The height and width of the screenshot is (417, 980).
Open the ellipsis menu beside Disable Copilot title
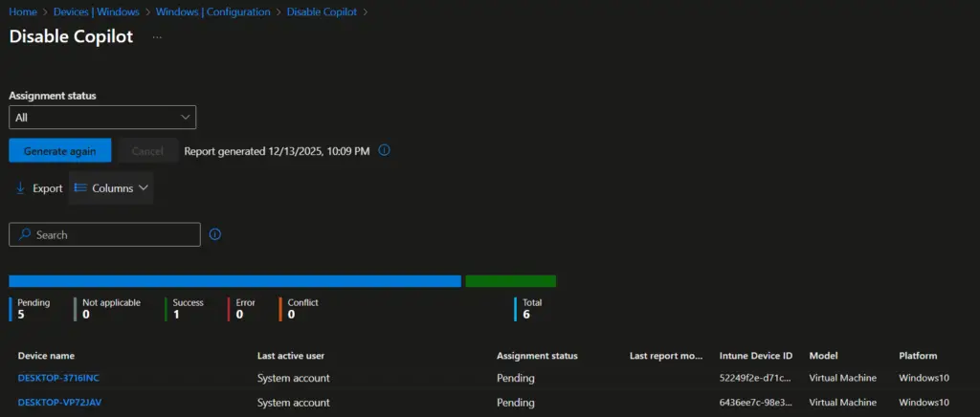tap(157, 37)
